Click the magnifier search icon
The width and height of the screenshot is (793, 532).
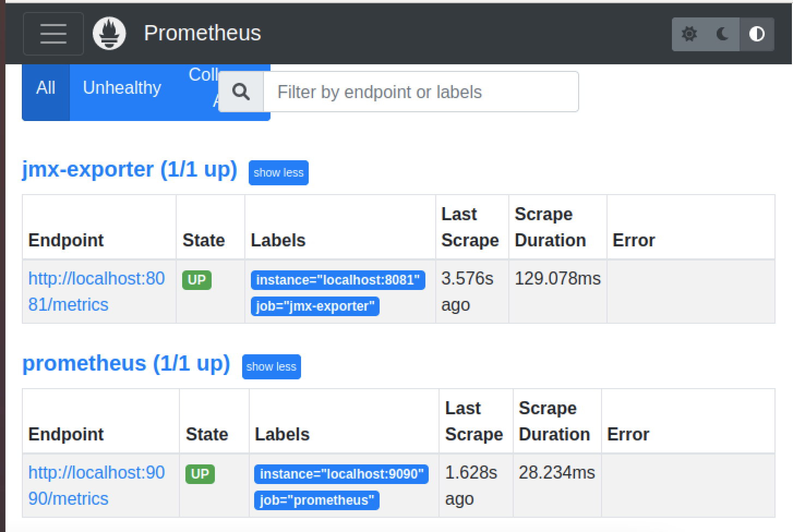[x=241, y=92]
